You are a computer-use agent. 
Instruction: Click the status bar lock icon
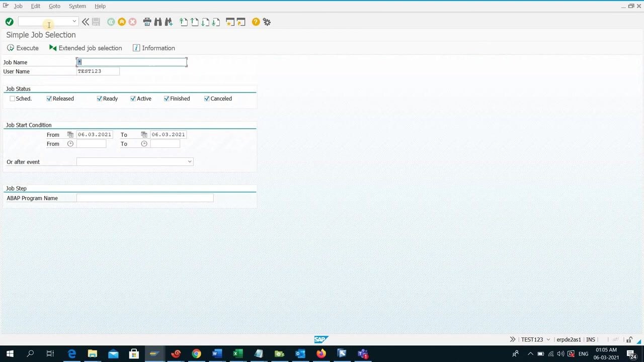pyautogui.click(x=629, y=340)
